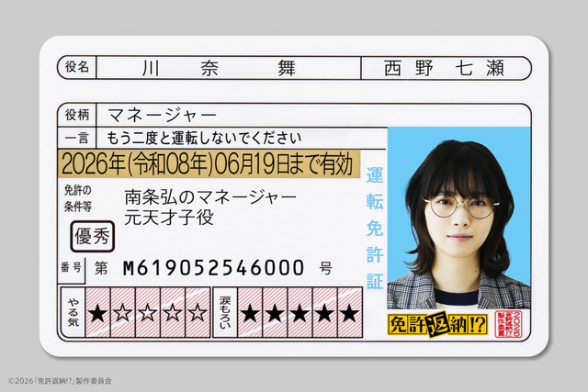Click the ID portrait photo on the card
588x392 pixels.
pos(459,218)
